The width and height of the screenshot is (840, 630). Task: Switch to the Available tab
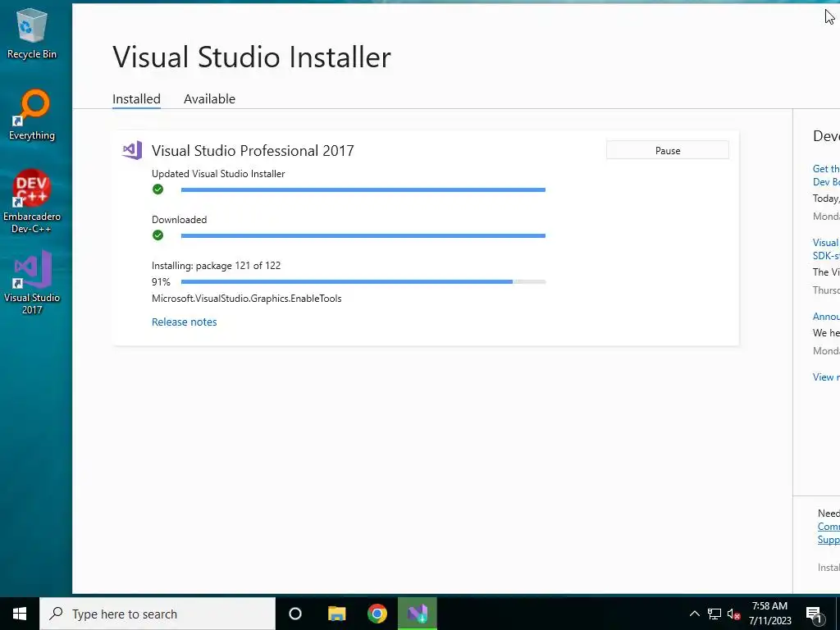(x=209, y=99)
